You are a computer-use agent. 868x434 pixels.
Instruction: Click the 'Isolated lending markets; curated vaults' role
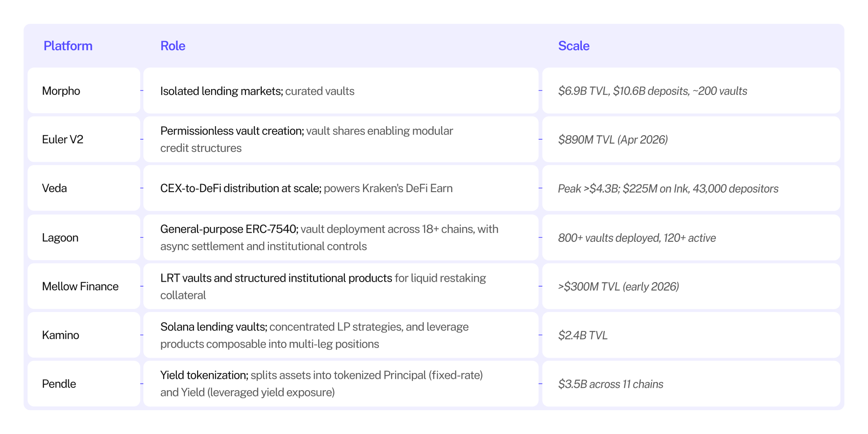pyautogui.click(x=257, y=91)
